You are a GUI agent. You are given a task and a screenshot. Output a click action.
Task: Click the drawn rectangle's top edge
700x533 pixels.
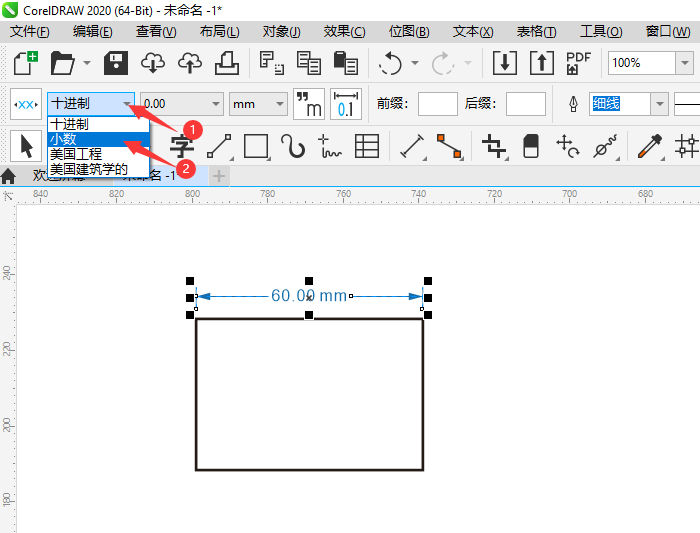click(309, 319)
